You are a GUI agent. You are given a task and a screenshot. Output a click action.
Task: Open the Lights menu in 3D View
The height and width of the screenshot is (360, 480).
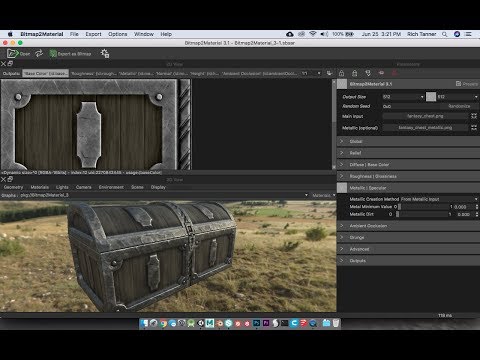point(62,187)
